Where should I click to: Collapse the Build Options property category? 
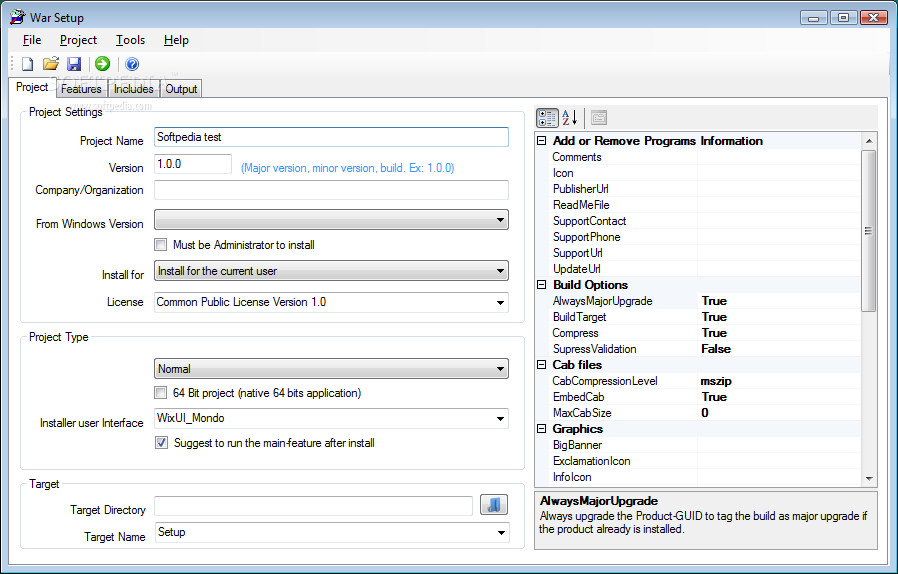click(x=542, y=285)
